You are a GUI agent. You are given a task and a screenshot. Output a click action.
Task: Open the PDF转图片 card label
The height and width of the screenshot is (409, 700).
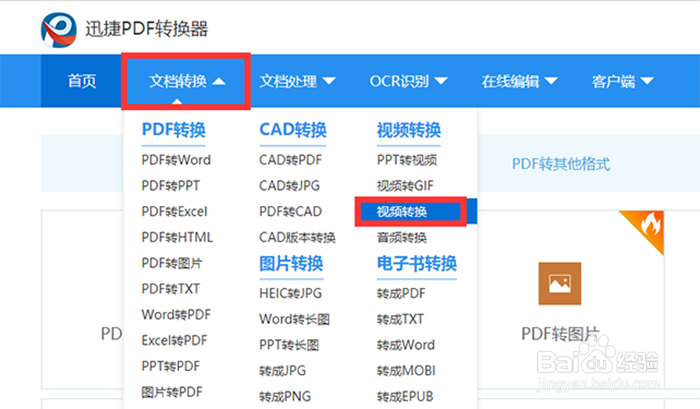tap(560, 334)
